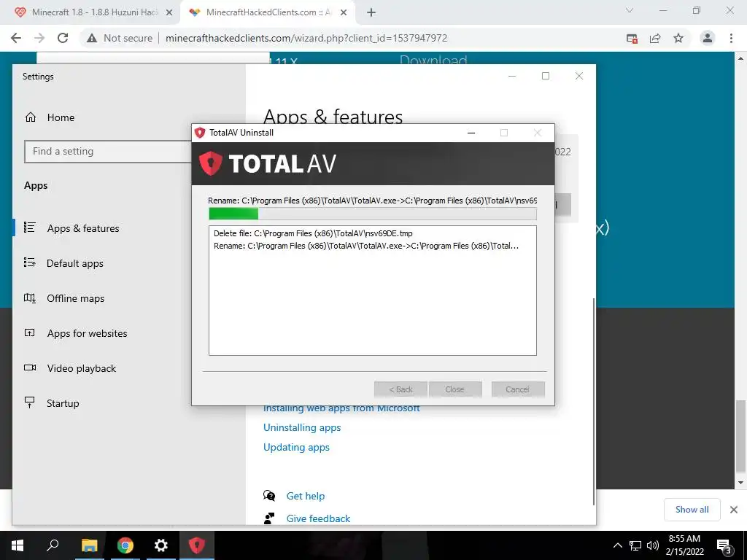Select the 'Delete file: nsv69DE.tmp' log line

[313, 233]
